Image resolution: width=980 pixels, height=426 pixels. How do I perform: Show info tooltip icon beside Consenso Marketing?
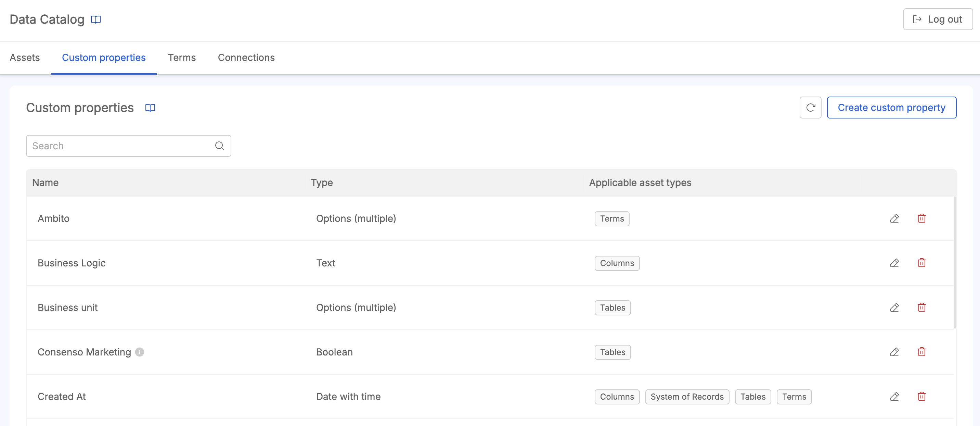coord(140,352)
